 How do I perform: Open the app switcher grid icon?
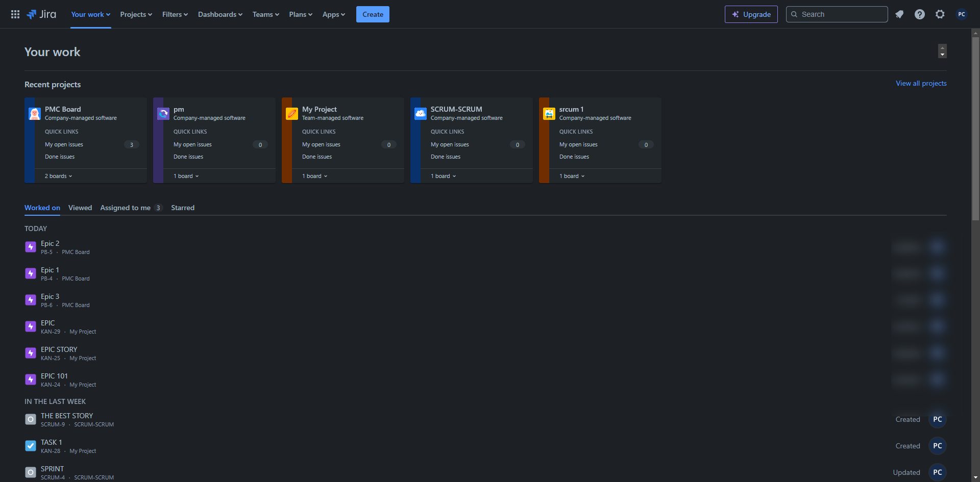tap(15, 14)
